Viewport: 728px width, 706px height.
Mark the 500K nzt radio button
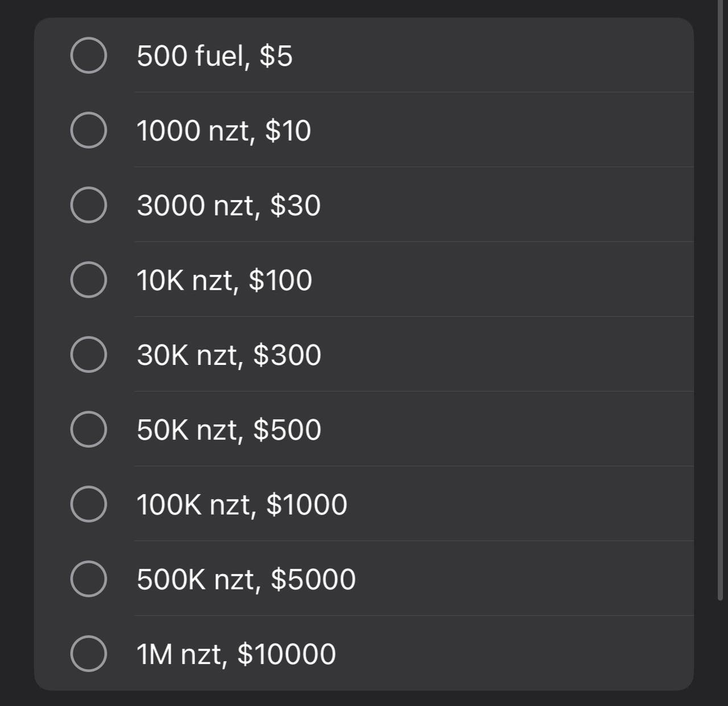[x=89, y=579]
